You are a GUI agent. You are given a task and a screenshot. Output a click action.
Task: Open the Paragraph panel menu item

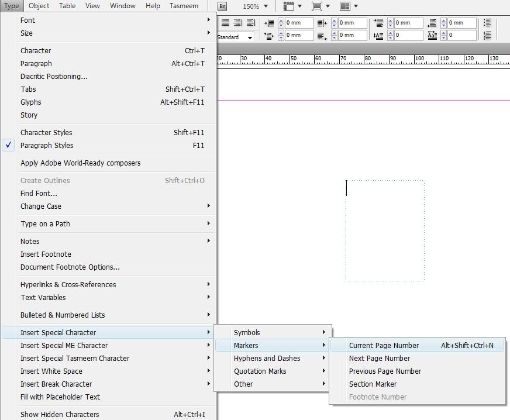109,63
